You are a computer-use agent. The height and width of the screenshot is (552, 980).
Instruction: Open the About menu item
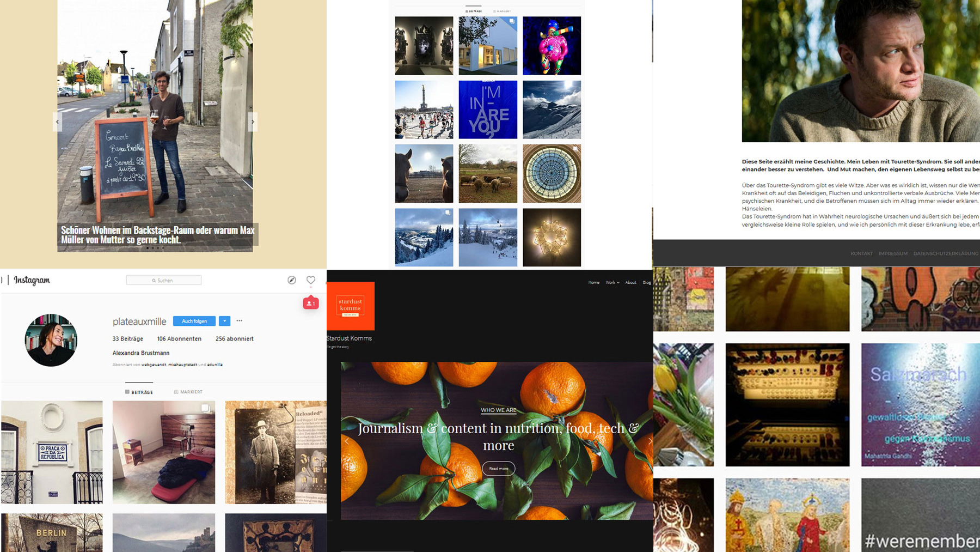(630, 282)
